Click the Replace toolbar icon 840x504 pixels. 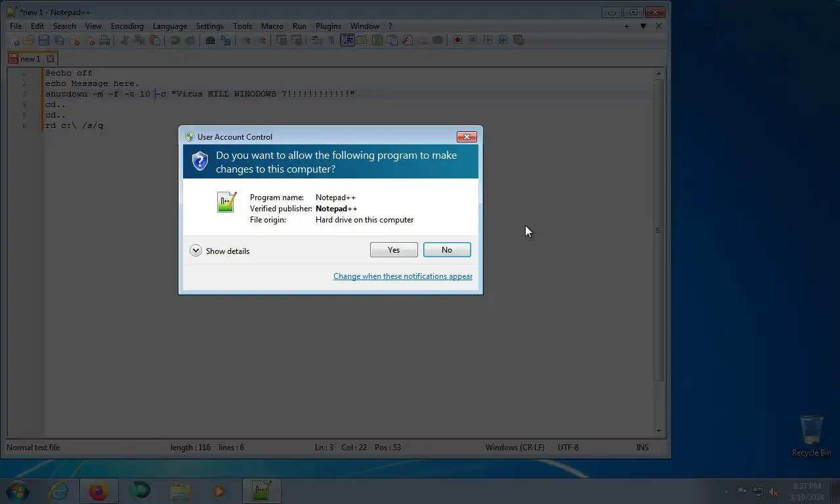(226, 40)
